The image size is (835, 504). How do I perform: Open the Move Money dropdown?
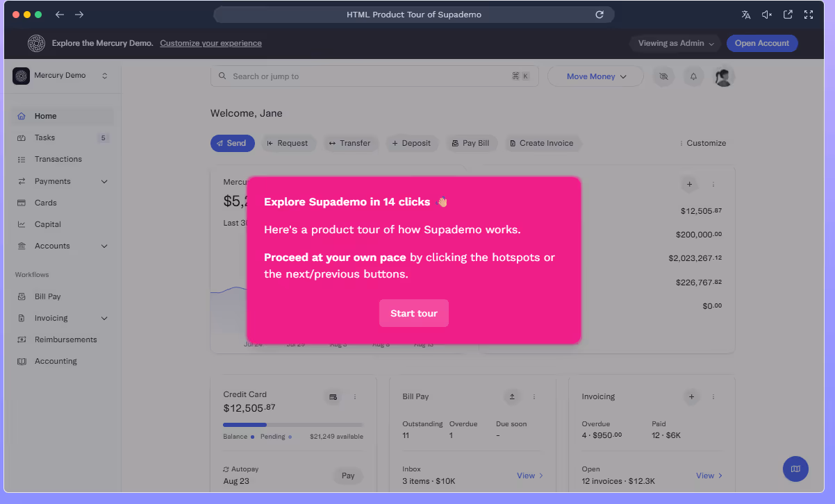pyautogui.click(x=595, y=76)
